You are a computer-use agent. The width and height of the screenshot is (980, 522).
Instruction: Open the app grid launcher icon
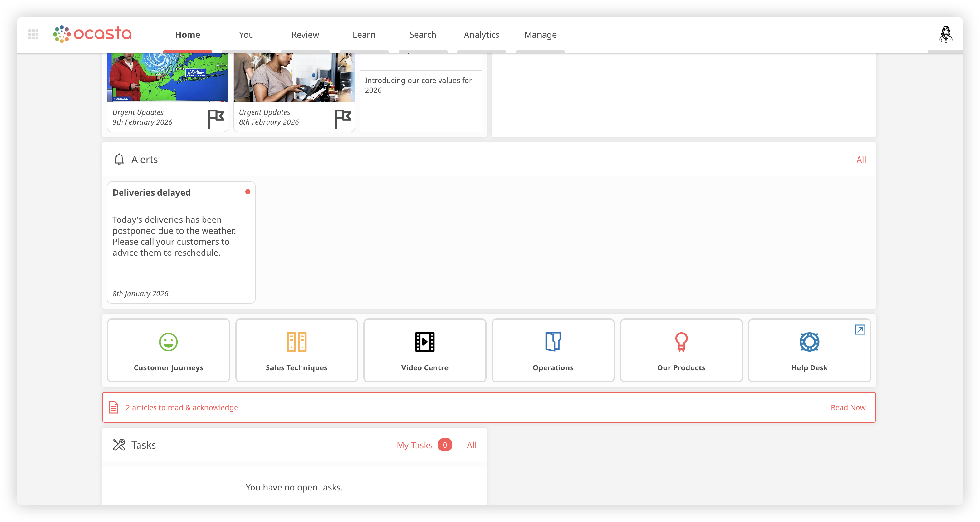(33, 34)
